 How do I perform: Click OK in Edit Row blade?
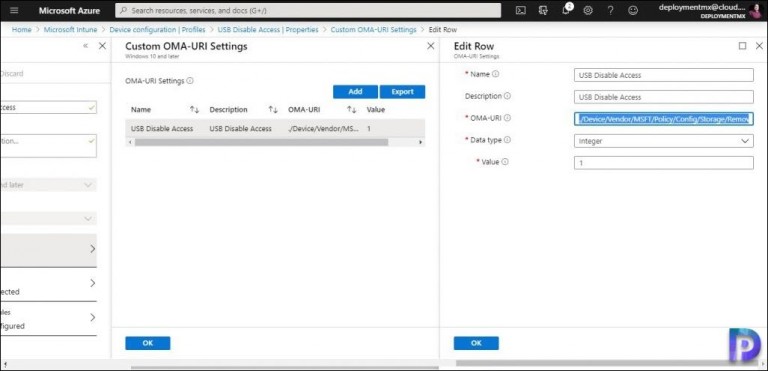tap(476, 343)
